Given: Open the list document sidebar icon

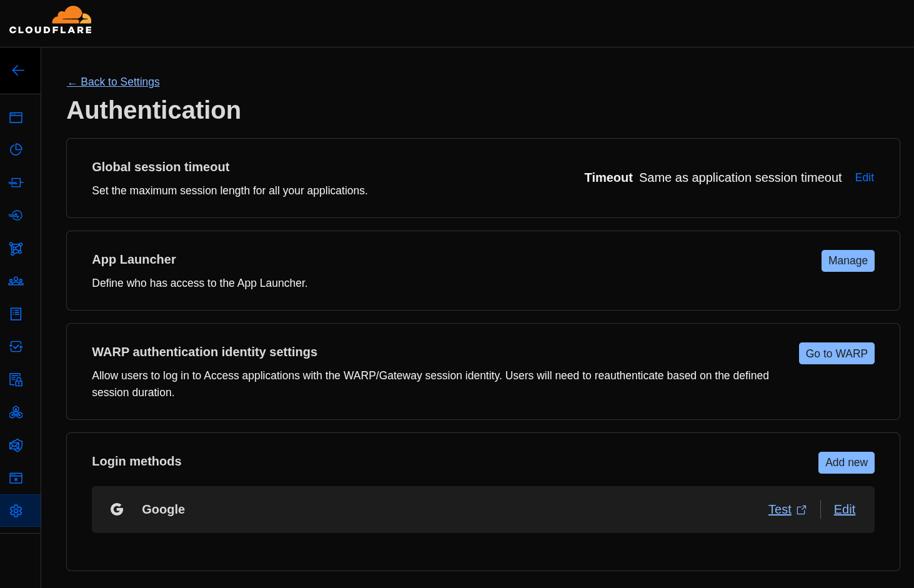Looking at the screenshot, I should (16, 314).
